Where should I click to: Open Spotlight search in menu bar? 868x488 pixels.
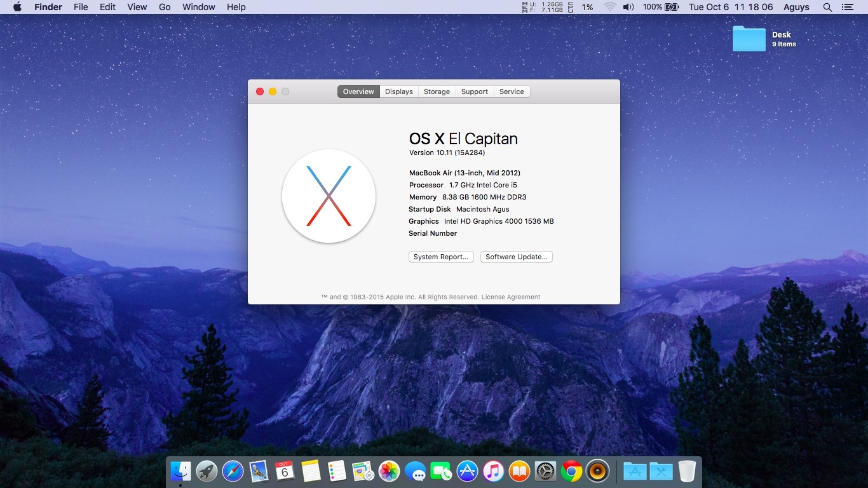click(827, 7)
